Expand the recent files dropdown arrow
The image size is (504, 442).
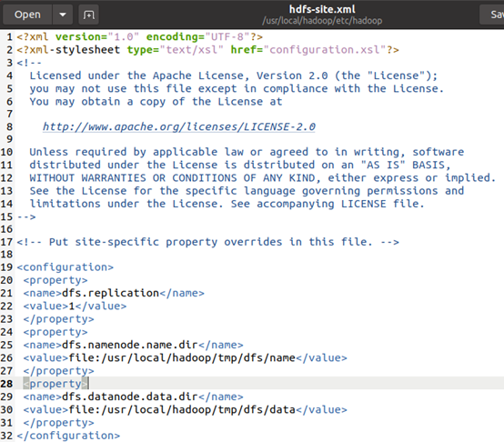click(x=63, y=15)
